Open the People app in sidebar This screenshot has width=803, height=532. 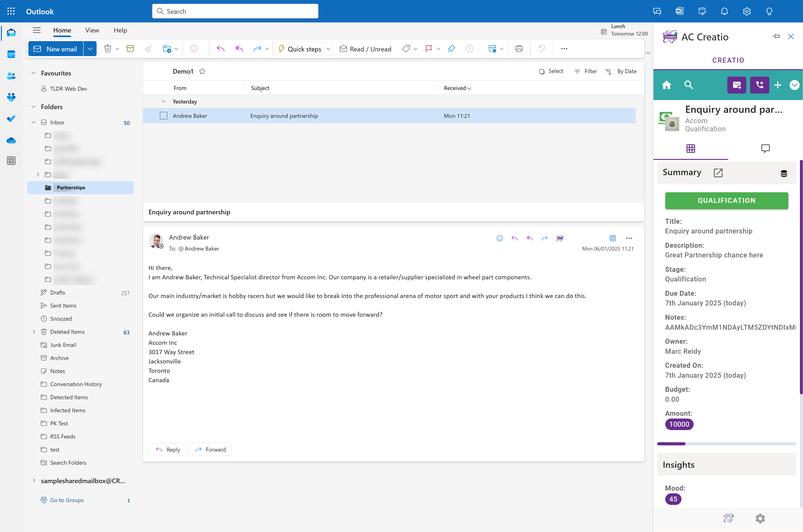point(11,76)
